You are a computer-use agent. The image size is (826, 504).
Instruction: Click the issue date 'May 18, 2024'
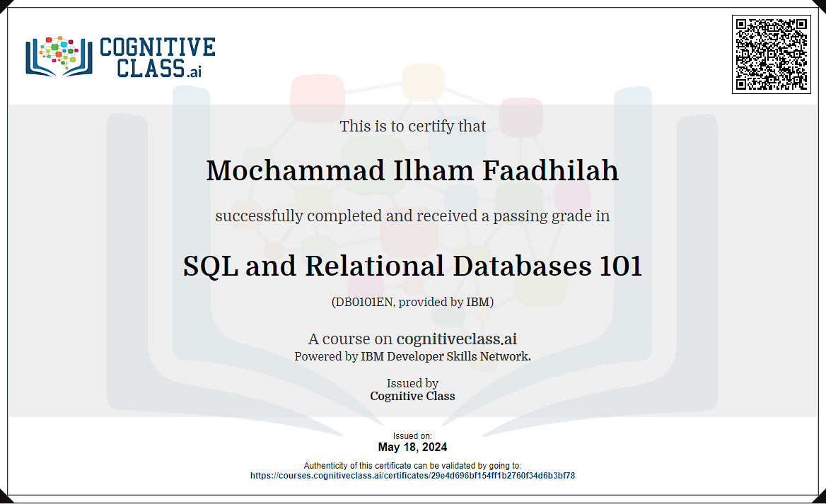[x=412, y=447]
